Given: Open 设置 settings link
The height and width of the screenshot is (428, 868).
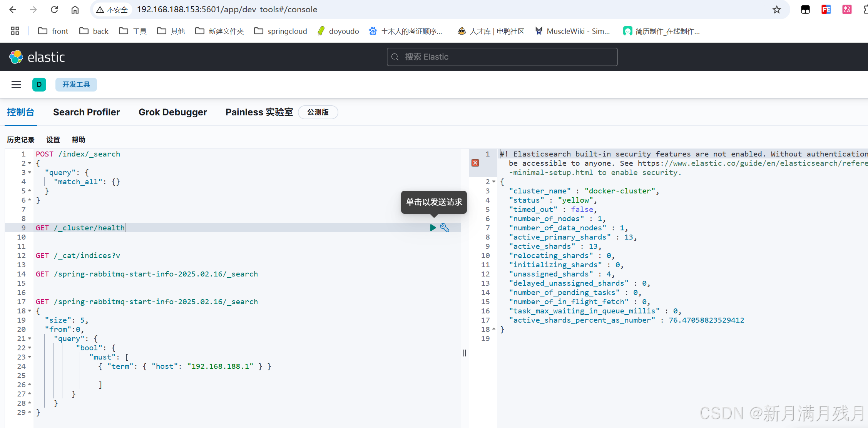Looking at the screenshot, I should click(x=53, y=140).
